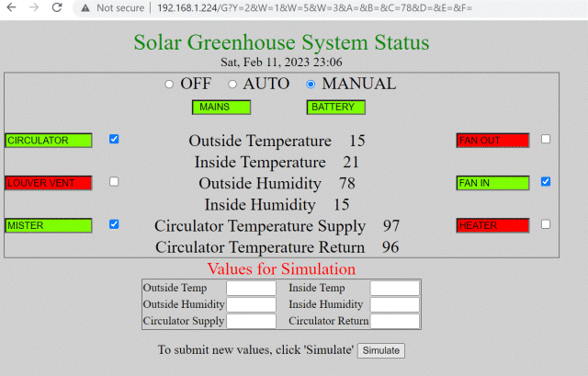Click the Outside Temp input field
The height and width of the screenshot is (376, 588).
(x=251, y=289)
